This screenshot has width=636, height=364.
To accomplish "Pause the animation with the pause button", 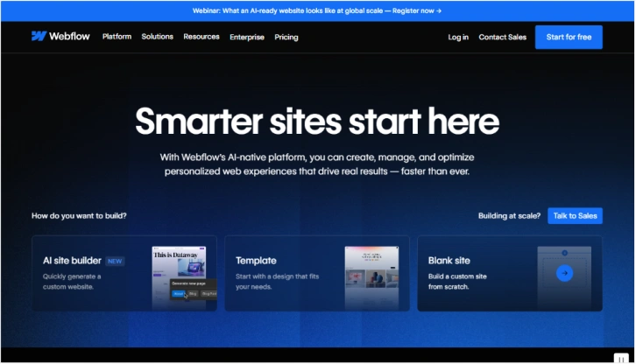I will (621, 359).
